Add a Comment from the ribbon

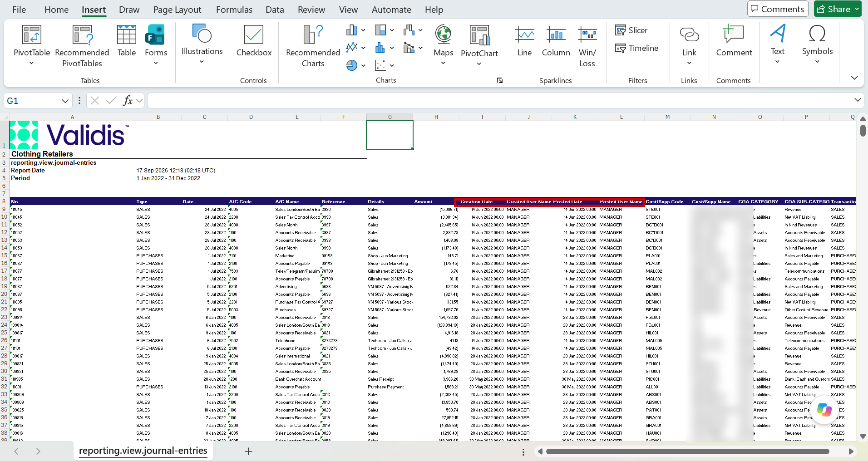(734, 41)
